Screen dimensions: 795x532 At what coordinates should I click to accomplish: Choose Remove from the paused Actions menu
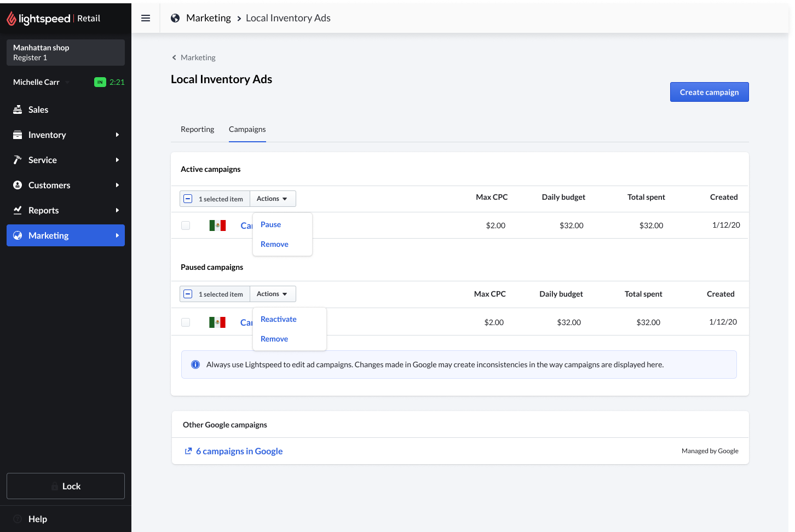(274, 339)
